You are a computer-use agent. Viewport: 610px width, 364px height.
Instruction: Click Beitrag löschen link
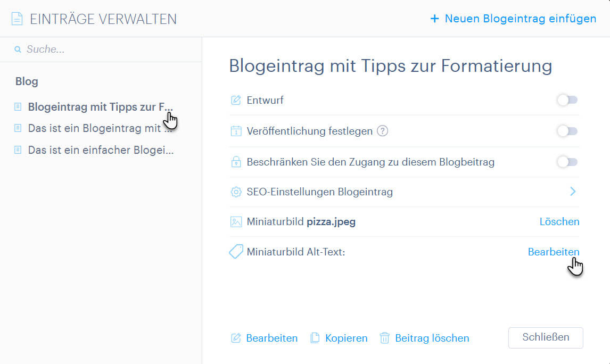point(432,338)
